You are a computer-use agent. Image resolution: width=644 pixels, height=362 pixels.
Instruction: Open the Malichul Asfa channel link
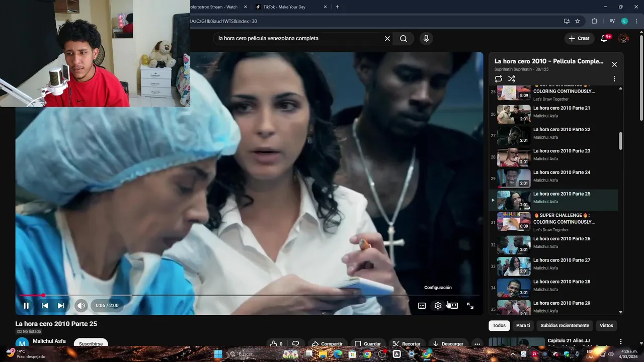(49, 341)
